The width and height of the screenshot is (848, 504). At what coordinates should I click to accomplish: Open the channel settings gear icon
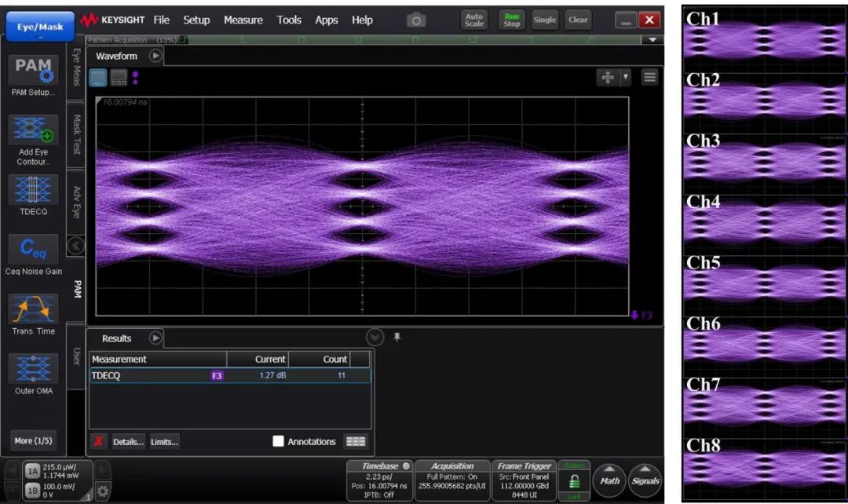pos(103,491)
